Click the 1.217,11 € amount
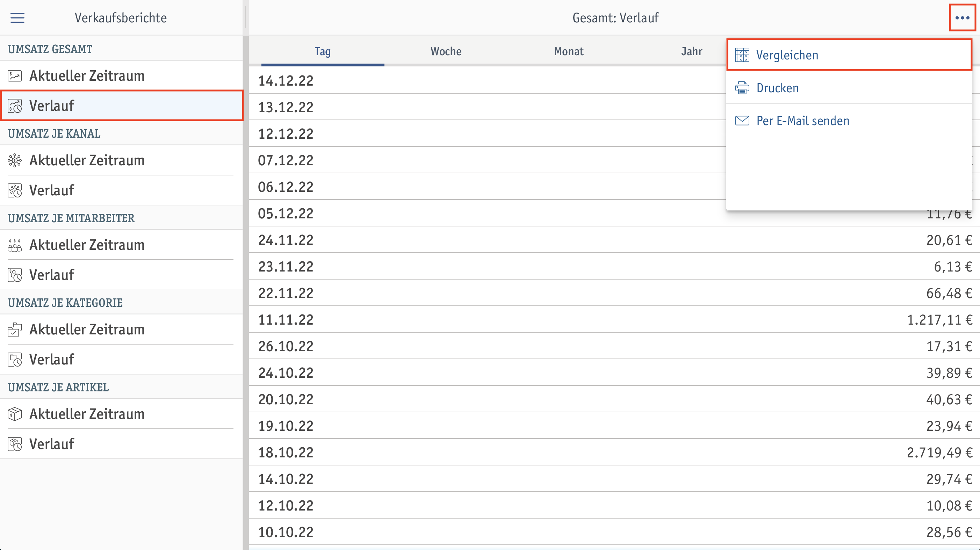Screen dimensions: 980x550 (940, 320)
